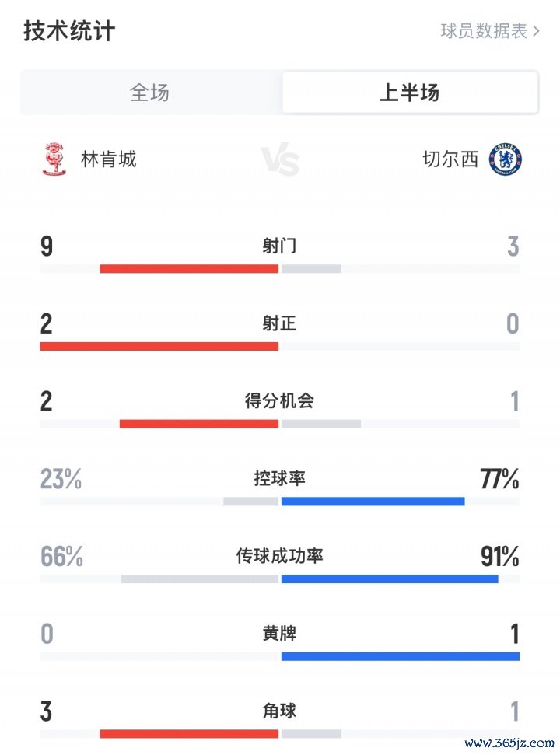Click the blue 黄牌 yellow card bar
This screenshot has width=560, height=755.
(401, 656)
